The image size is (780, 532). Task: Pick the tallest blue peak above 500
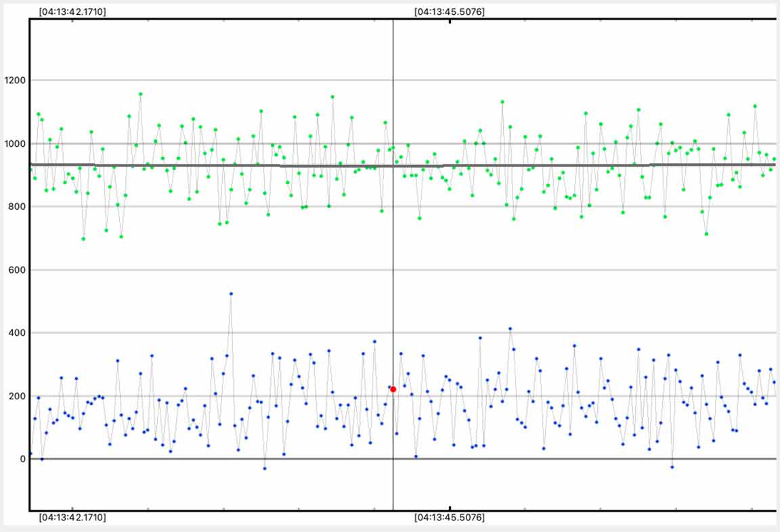[231, 294]
